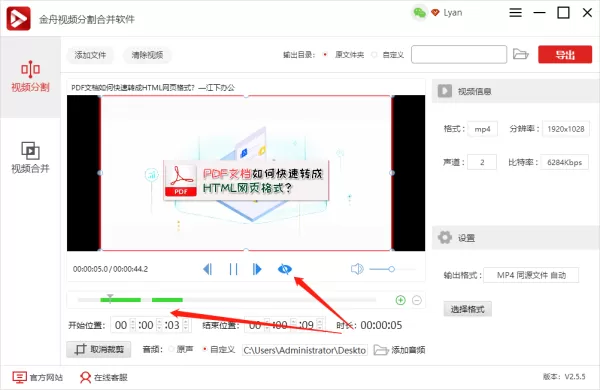Click the 00:00:05.0 / 00:00:44.2 time display
This screenshot has width=600, height=390.
tap(110, 269)
